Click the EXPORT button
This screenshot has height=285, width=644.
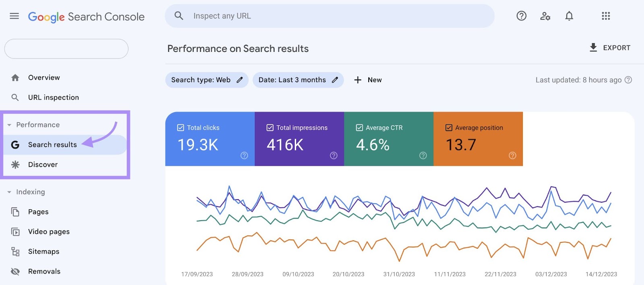click(x=610, y=48)
